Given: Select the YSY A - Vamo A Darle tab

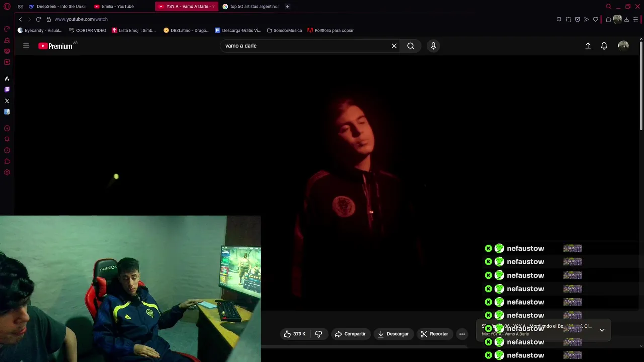Looking at the screenshot, I should coord(187,6).
